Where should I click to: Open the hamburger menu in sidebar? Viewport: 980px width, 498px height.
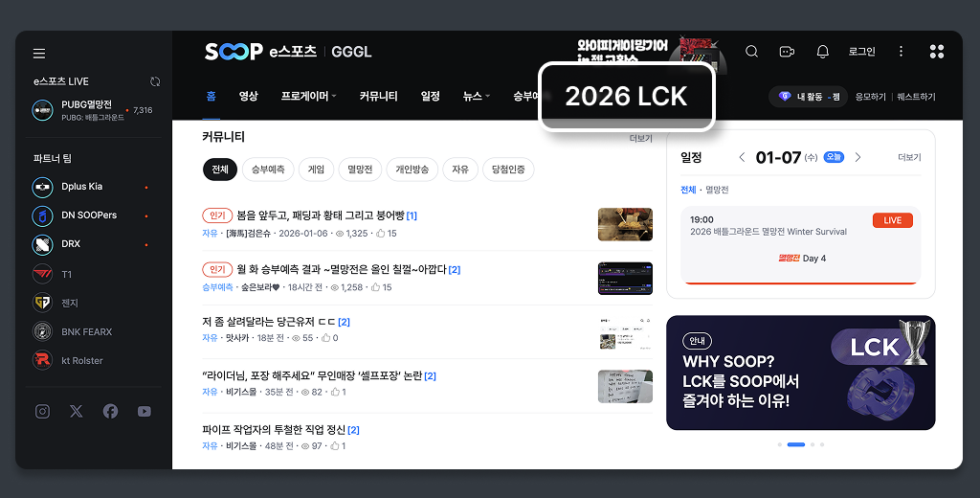(x=39, y=54)
